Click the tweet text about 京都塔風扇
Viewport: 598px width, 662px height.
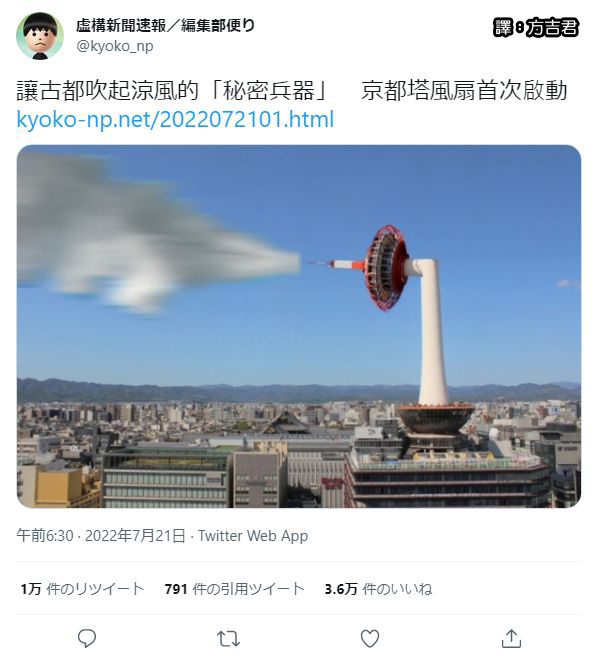[x=291, y=91]
